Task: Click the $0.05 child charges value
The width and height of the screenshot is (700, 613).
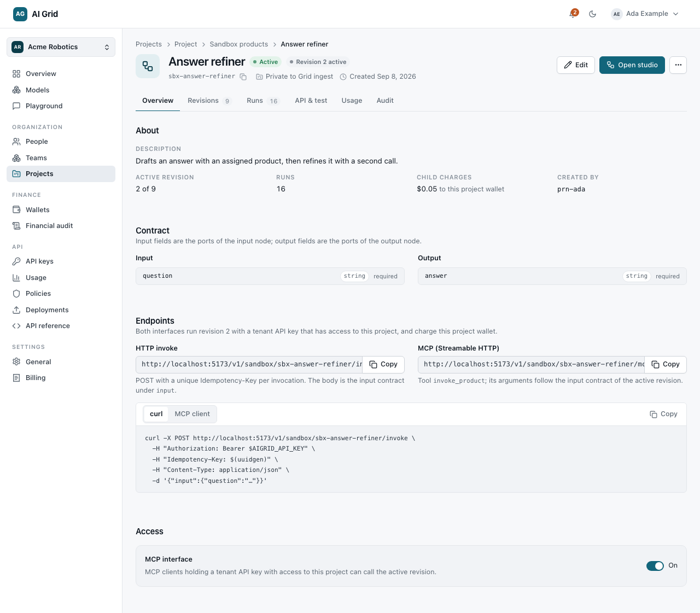Action: pyautogui.click(x=427, y=189)
